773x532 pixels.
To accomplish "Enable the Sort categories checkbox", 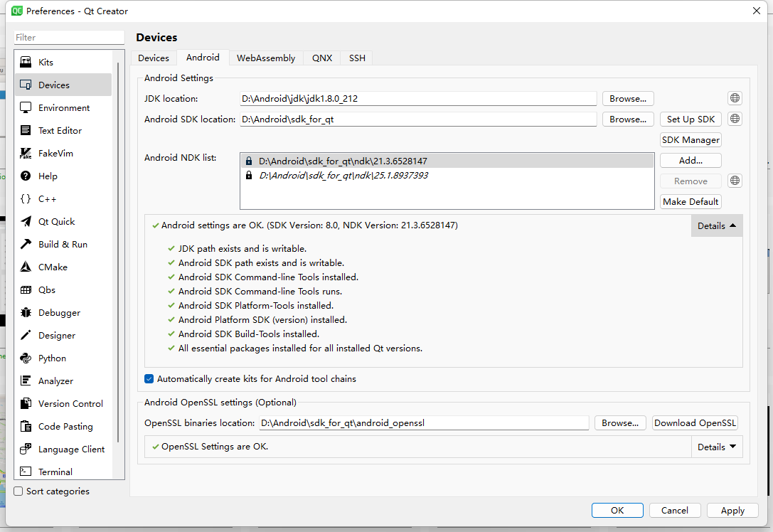I will pyautogui.click(x=18, y=491).
